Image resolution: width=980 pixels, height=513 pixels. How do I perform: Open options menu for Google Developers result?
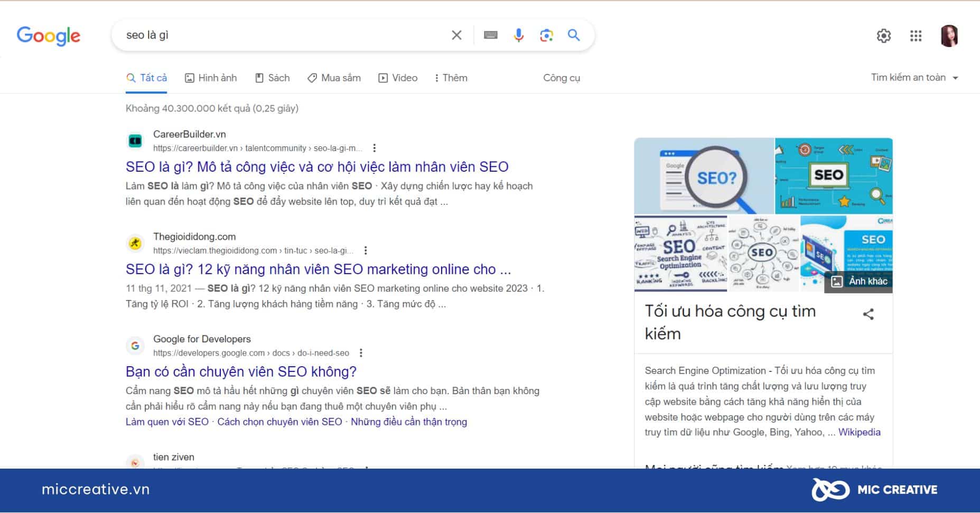(x=361, y=353)
